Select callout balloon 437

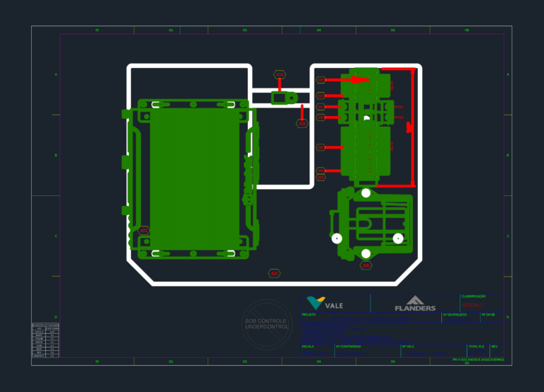point(321,107)
